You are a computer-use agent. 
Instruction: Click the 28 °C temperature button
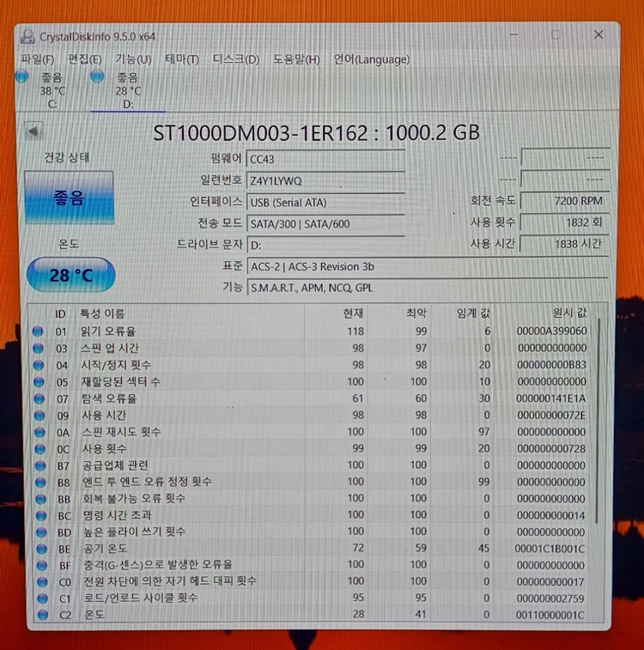pyautogui.click(x=71, y=275)
